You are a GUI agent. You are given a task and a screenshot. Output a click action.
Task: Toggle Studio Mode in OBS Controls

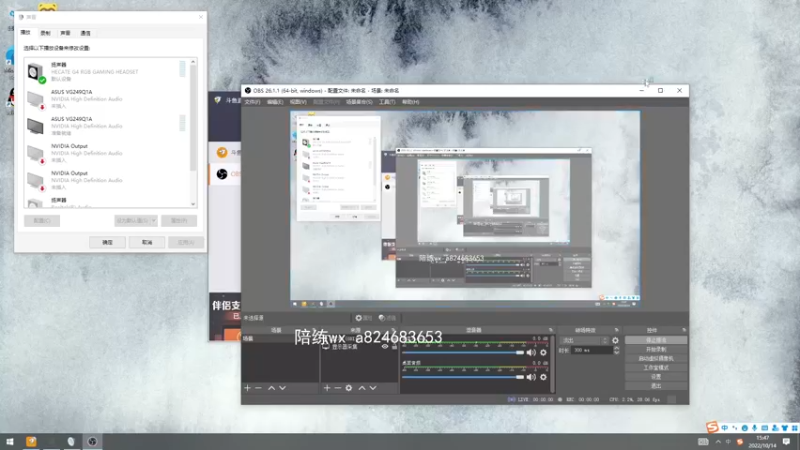656,367
